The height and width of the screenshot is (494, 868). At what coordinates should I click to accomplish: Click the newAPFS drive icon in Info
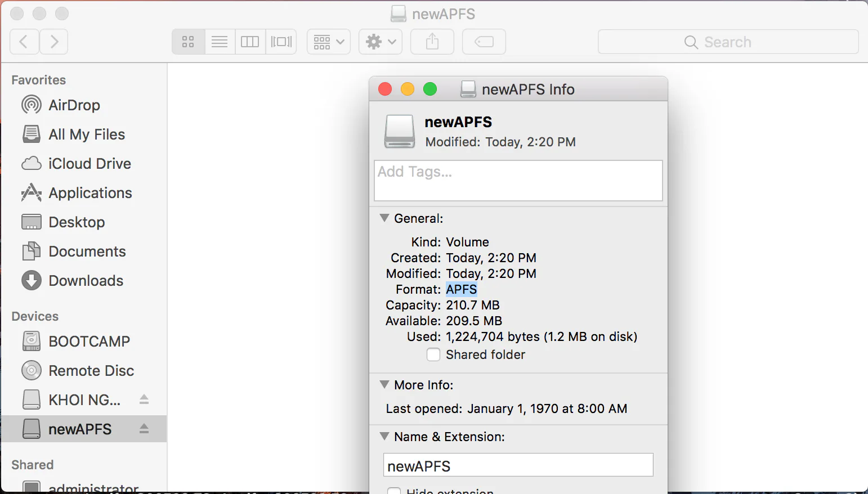click(x=400, y=131)
